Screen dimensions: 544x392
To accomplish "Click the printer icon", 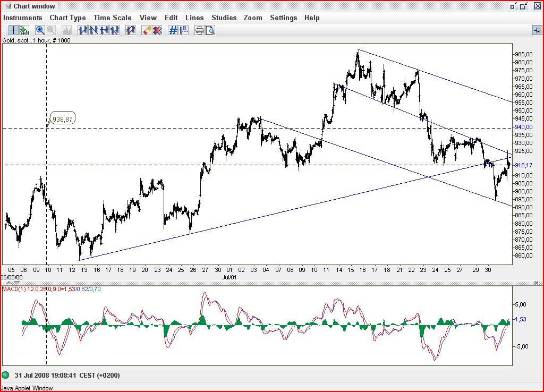I will click(200, 30).
